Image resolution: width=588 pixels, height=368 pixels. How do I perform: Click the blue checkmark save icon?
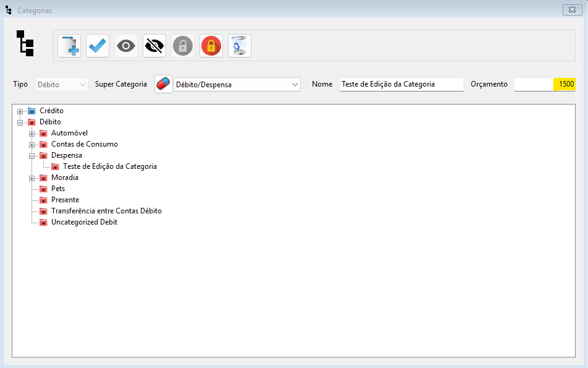point(98,46)
